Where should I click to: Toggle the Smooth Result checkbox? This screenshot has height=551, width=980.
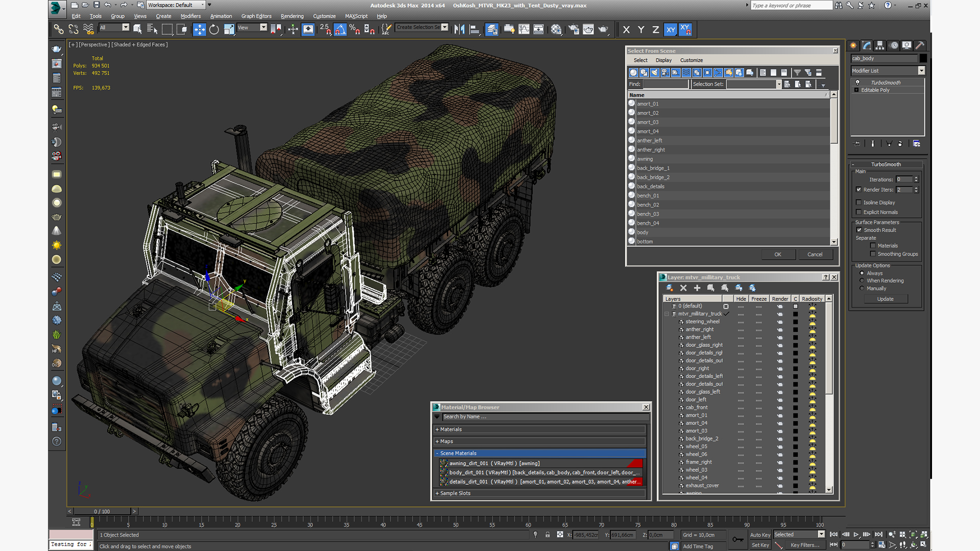tap(859, 230)
